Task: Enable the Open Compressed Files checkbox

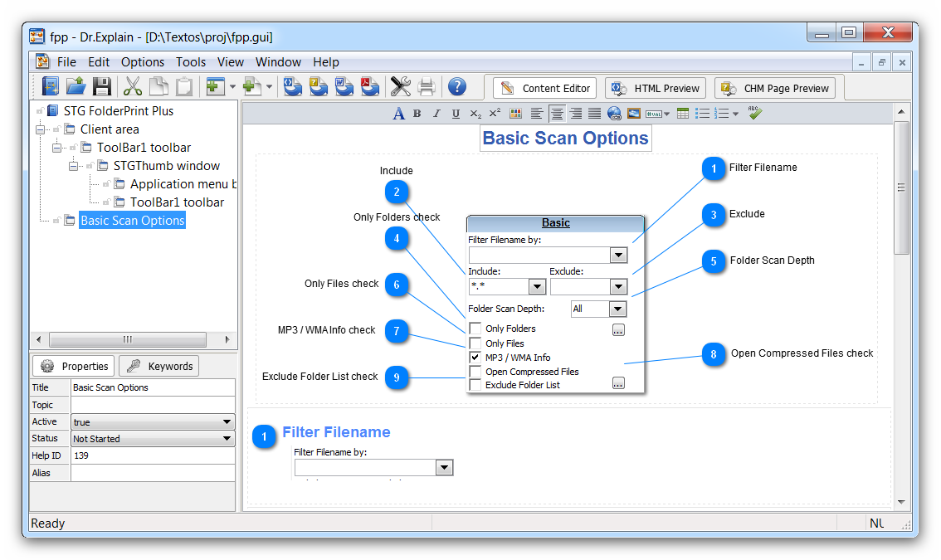Action: click(x=475, y=372)
